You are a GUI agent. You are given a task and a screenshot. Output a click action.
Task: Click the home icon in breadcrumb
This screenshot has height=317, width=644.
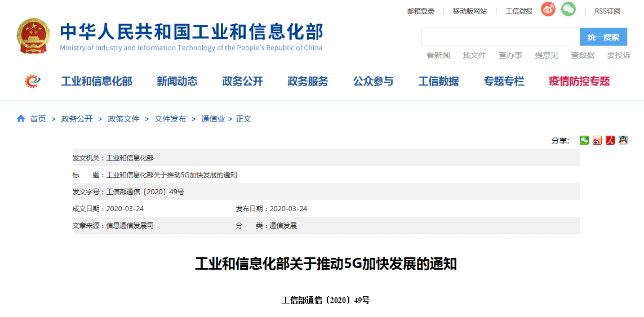click(21, 119)
